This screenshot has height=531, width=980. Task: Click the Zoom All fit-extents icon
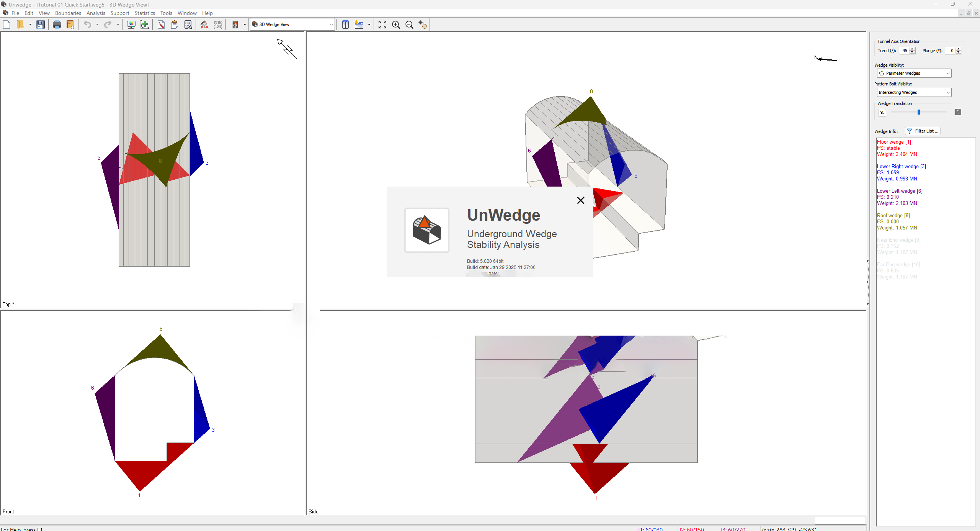click(x=382, y=25)
